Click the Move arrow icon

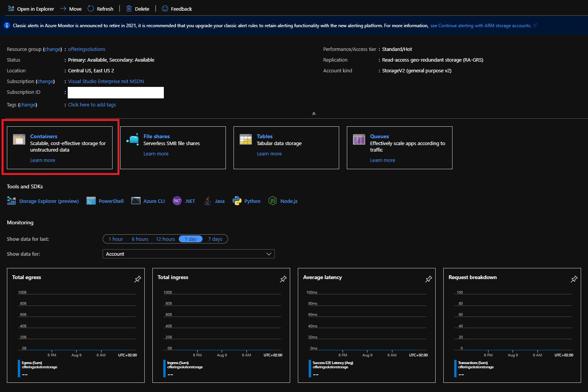[63, 8]
